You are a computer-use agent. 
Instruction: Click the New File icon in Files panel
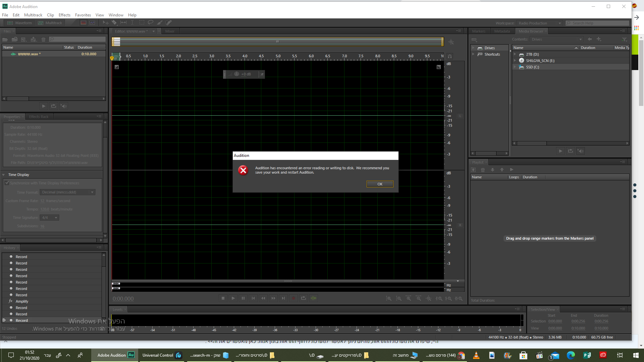click(23, 40)
